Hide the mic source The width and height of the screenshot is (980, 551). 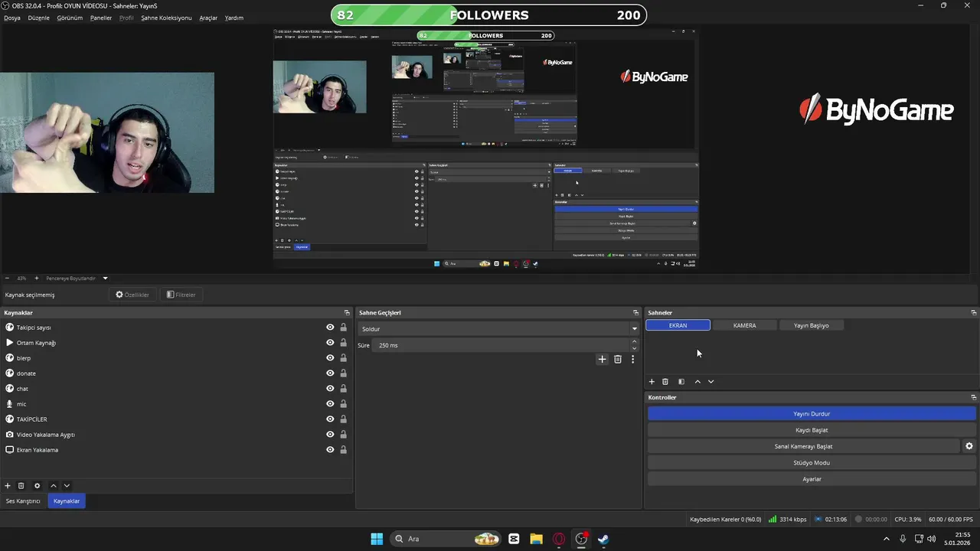point(330,404)
